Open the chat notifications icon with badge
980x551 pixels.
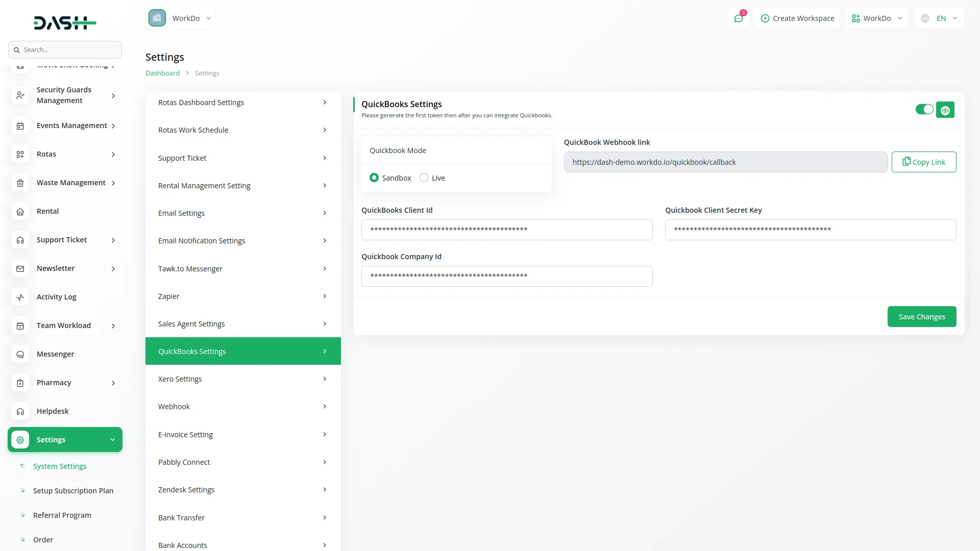[739, 18]
